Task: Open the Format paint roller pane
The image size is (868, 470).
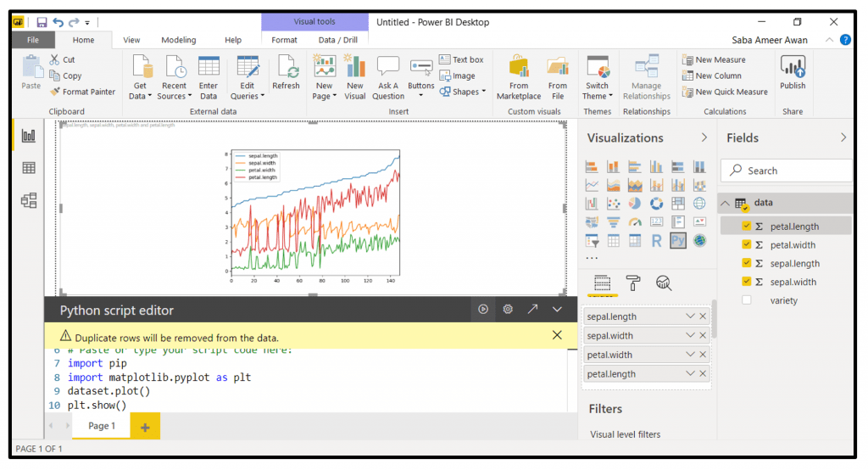Action: 633,283
